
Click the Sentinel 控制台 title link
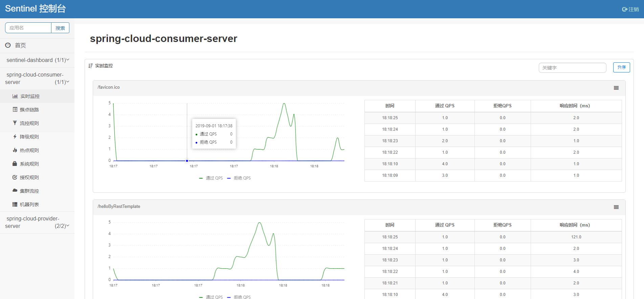(x=35, y=8)
